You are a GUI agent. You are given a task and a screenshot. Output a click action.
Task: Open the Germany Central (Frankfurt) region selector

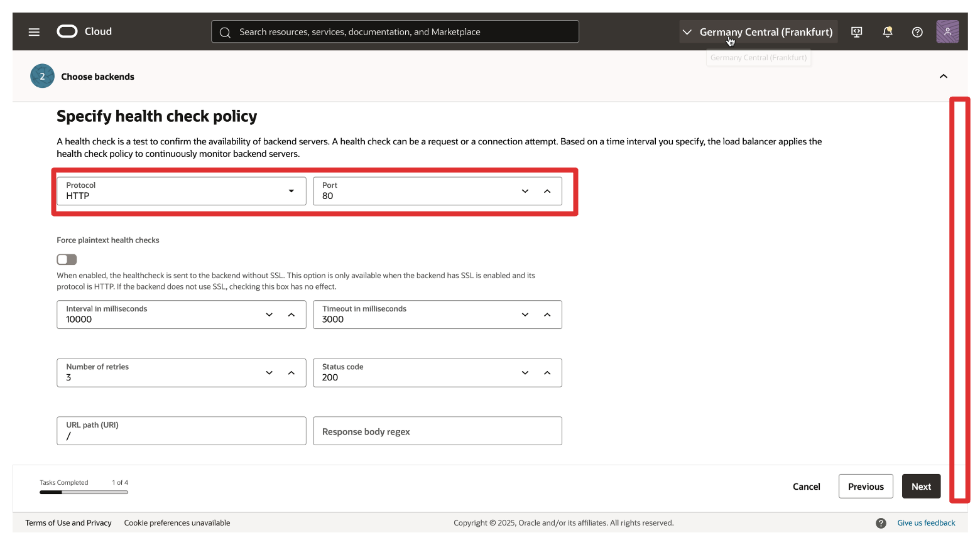pyautogui.click(x=758, y=32)
